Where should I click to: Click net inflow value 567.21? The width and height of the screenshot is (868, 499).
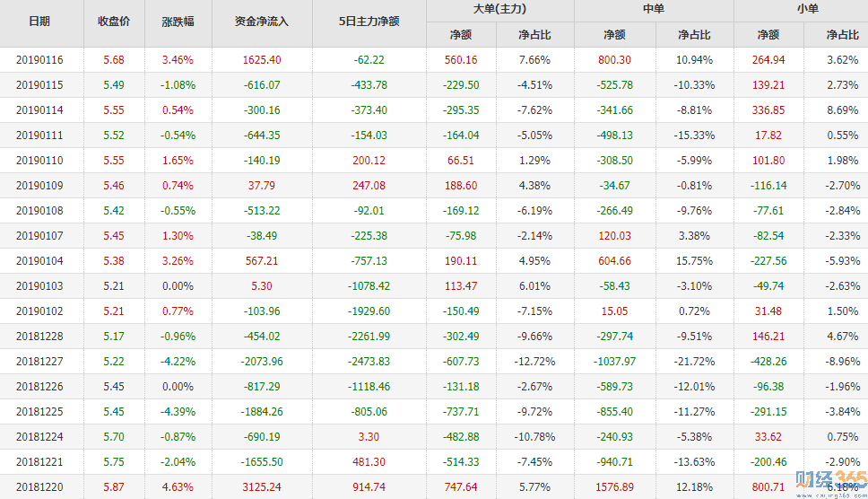pos(261,261)
